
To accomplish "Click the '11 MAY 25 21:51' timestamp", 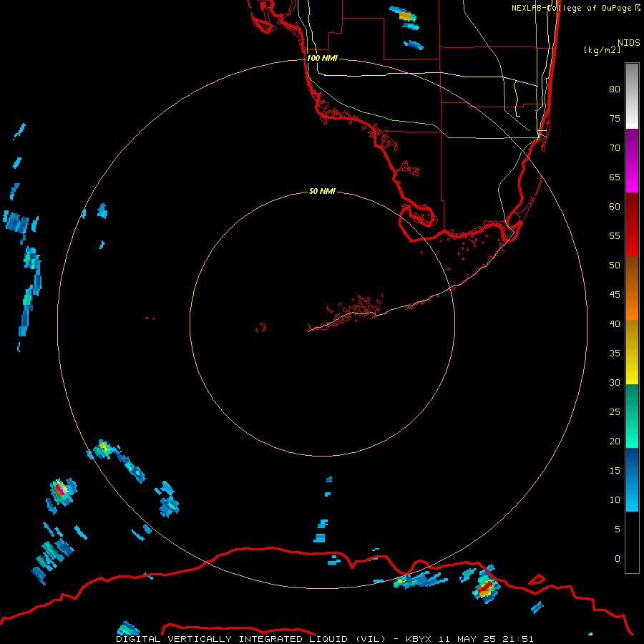I will (487, 639).
